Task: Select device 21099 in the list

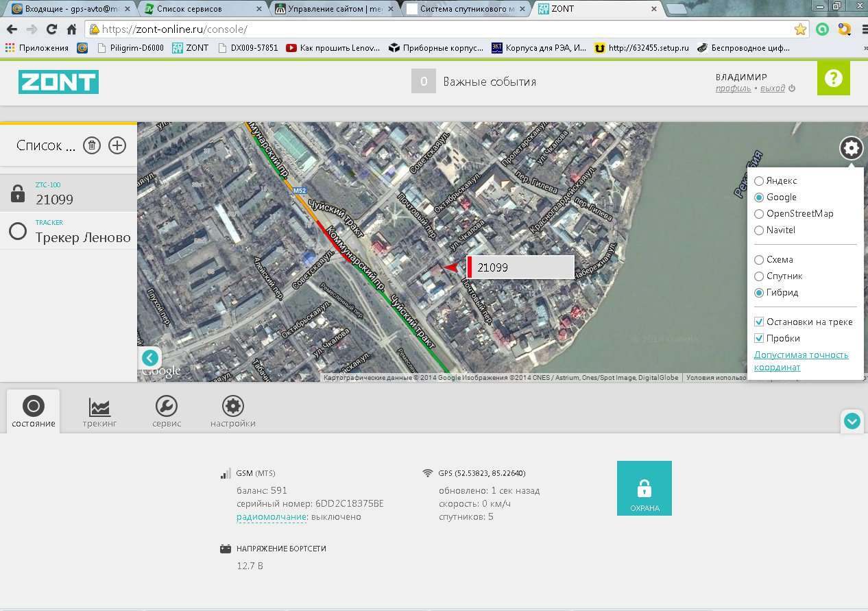Action: point(69,193)
